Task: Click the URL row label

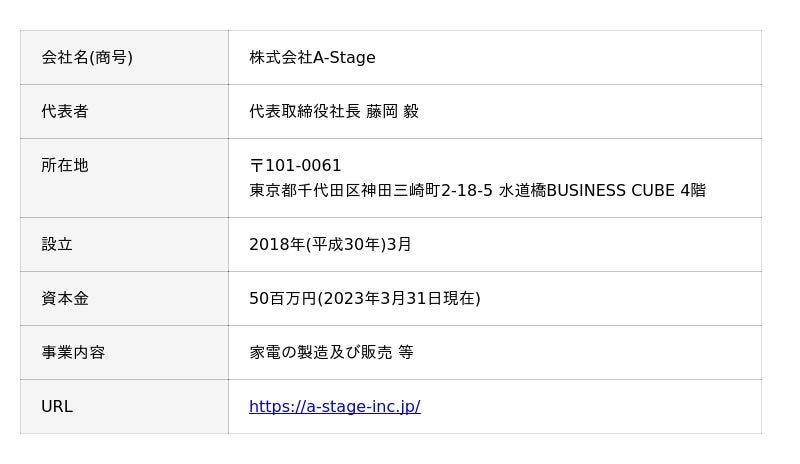Action: (x=57, y=406)
